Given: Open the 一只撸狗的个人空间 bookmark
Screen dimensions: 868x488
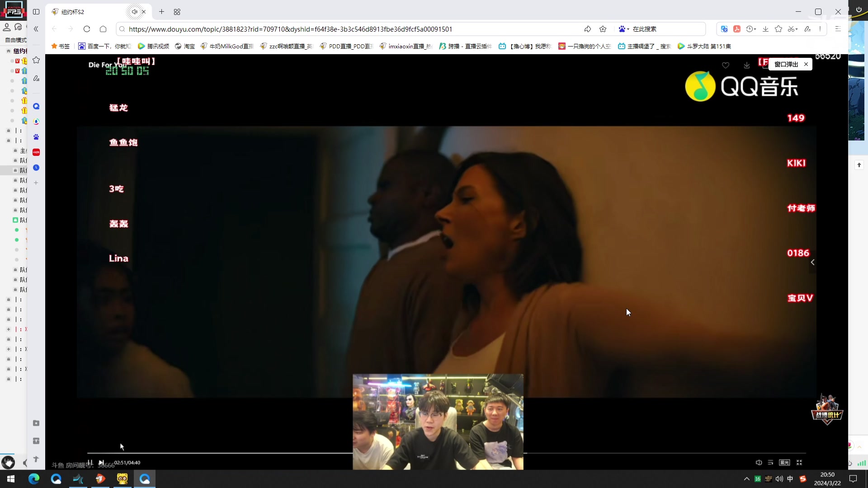Looking at the screenshot, I should (585, 46).
